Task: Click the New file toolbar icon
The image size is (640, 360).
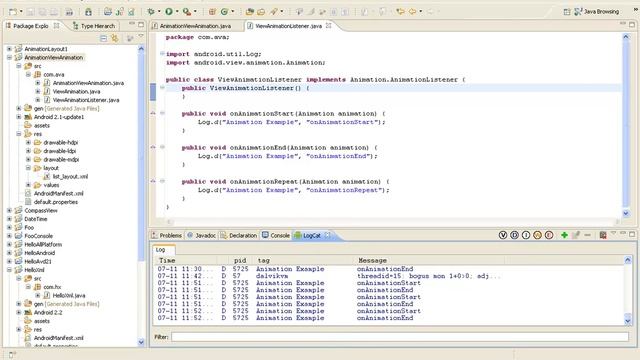Action: pos(13,12)
